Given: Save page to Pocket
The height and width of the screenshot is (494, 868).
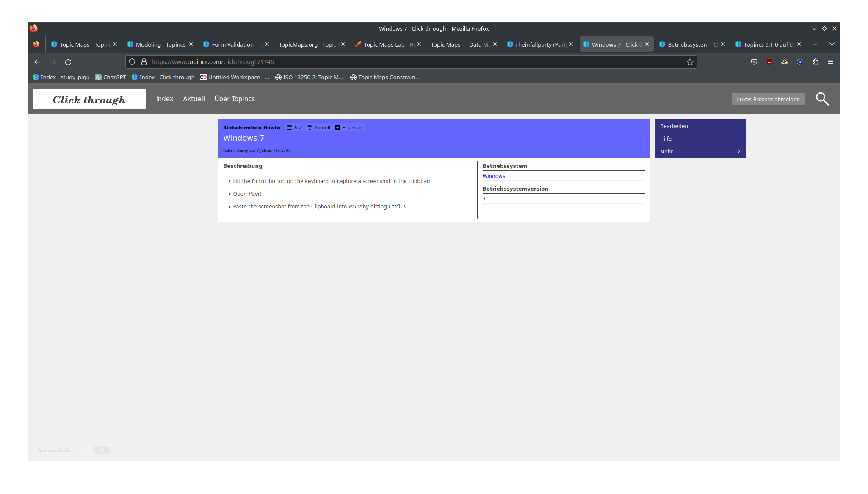Looking at the screenshot, I should pos(754,62).
